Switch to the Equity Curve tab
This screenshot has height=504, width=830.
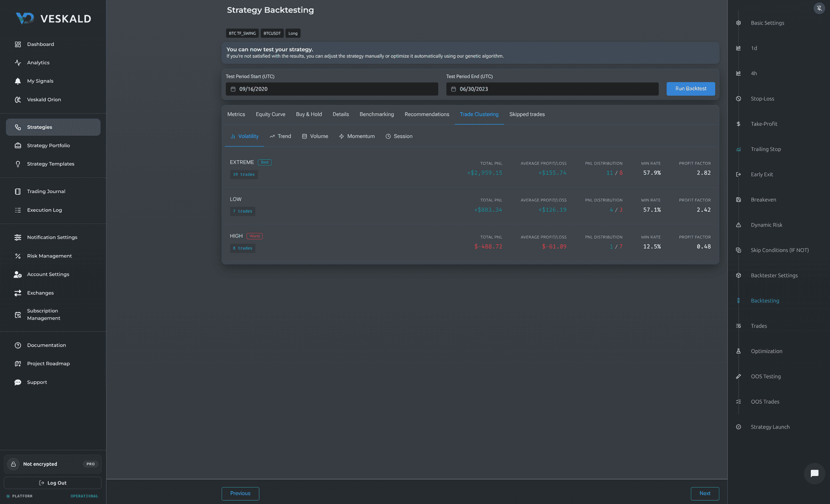click(270, 114)
